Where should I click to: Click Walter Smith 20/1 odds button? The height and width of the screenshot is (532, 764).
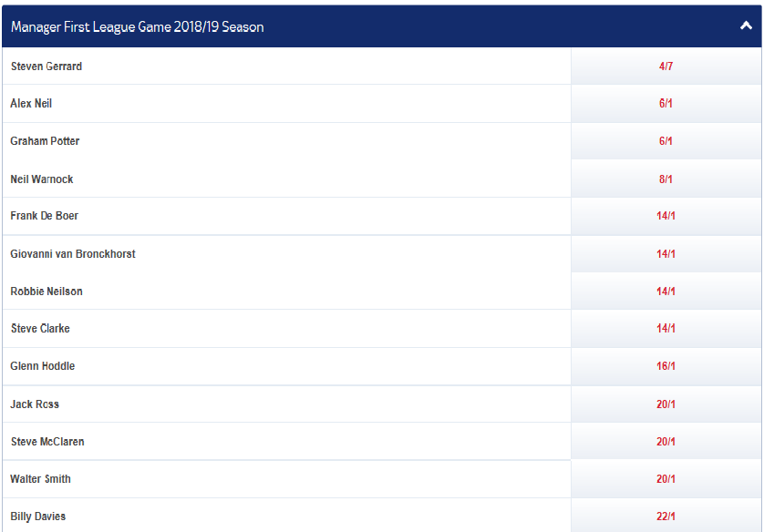click(x=666, y=479)
